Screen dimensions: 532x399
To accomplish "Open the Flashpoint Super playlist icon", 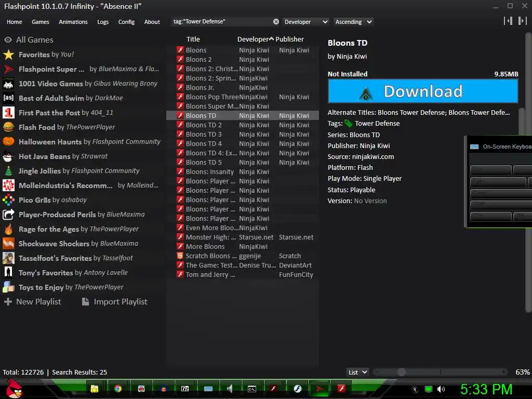I will (8, 69).
